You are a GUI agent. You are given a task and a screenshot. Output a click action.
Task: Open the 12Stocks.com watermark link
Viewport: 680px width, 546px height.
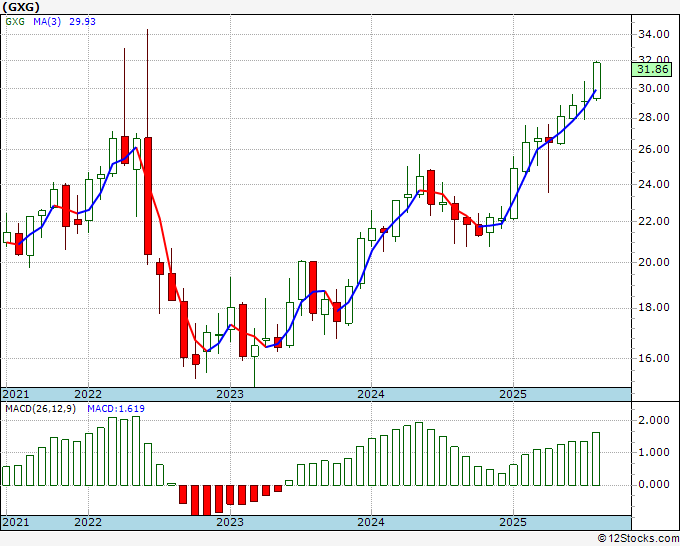coord(635,538)
